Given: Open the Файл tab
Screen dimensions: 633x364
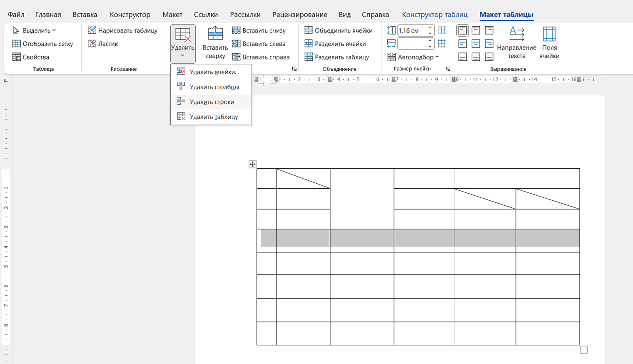Looking at the screenshot, I should pos(16,15).
